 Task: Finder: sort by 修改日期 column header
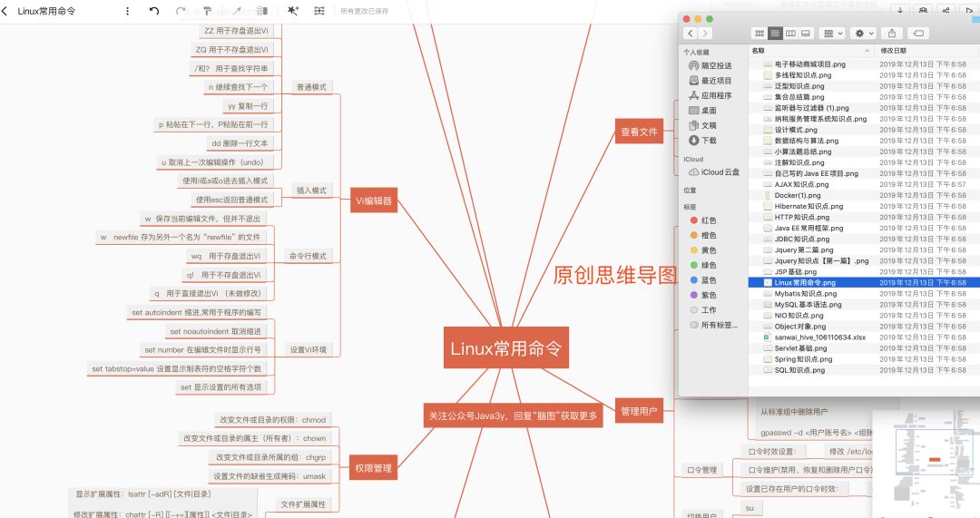[927, 51]
